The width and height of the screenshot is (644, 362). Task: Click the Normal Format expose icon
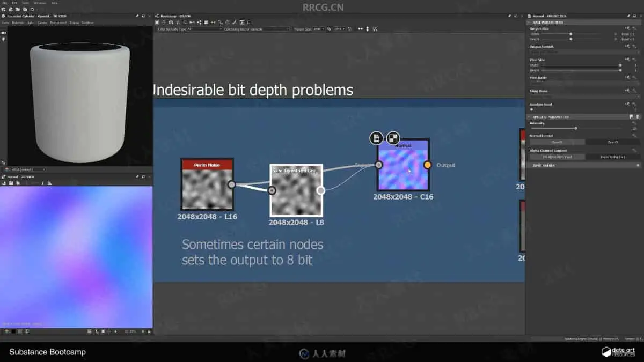coord(634,136)
